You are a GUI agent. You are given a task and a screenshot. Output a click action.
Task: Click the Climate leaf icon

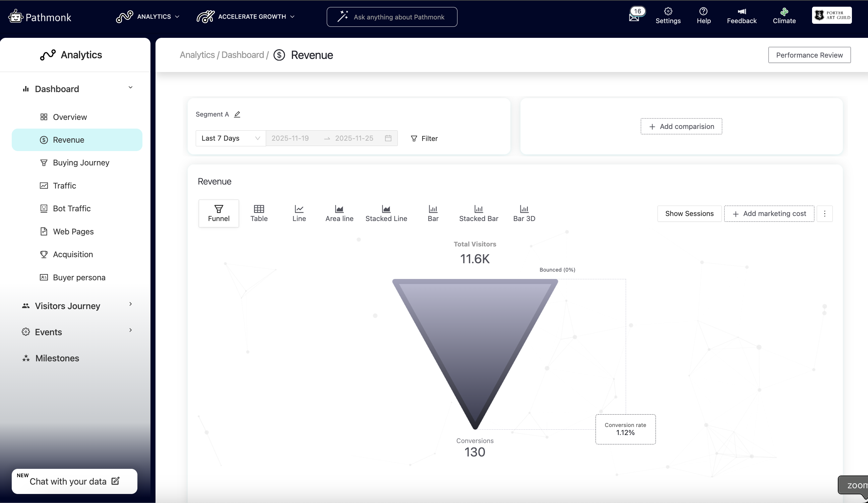coord(784,12)
